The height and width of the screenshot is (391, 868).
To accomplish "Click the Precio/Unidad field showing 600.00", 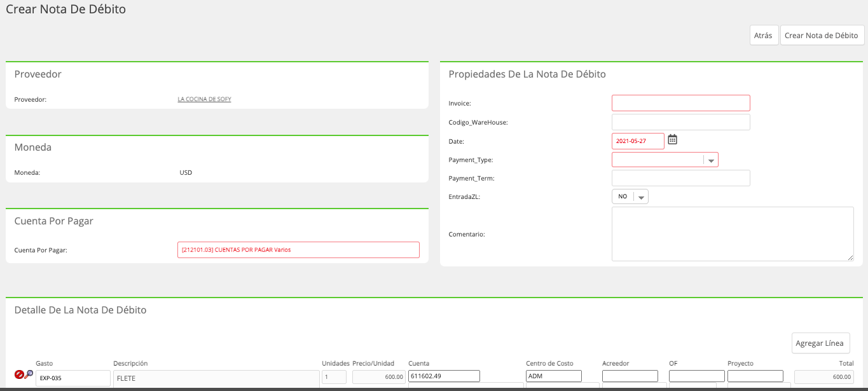I will (379, 377).
